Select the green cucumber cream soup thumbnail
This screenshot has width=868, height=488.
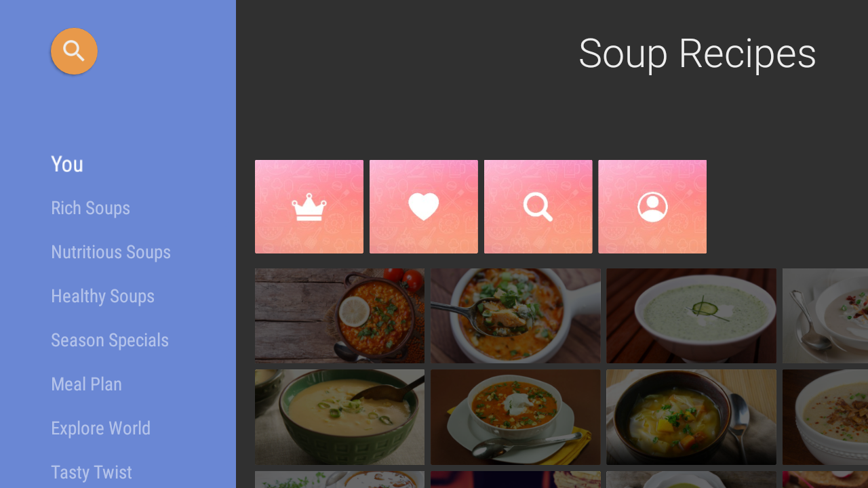click(691, 316)
